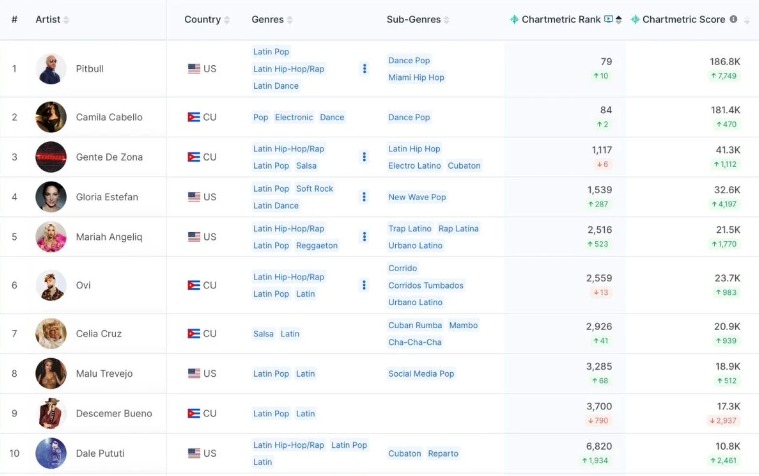759x476 pixels.
Task: Click the three-dot genres menu in Gloria Estefan's row
Action: click(365, 197)
